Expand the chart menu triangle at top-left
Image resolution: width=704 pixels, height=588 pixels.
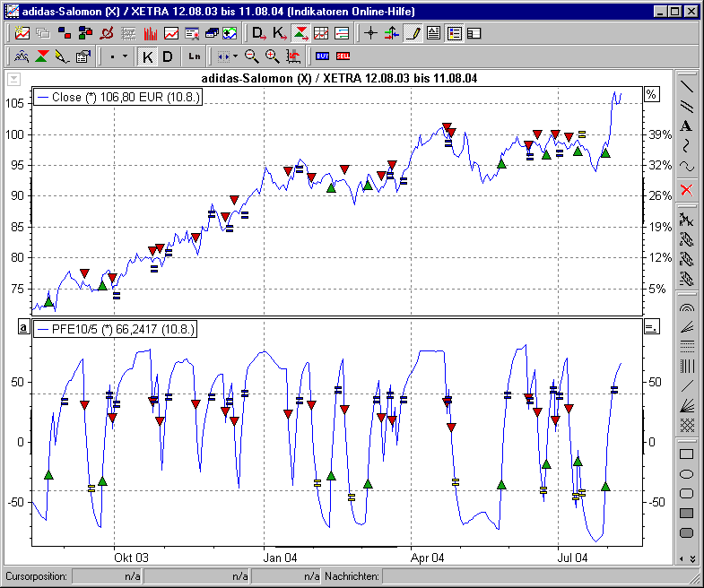[x=13, y=79]
